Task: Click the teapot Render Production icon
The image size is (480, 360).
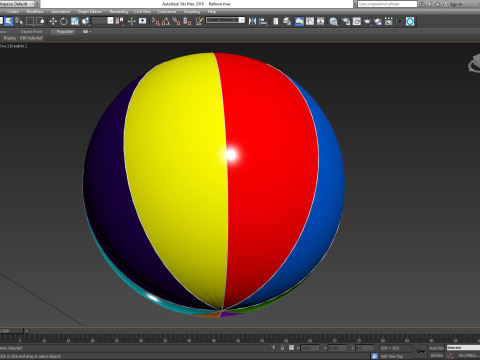Action: [367, 21]
